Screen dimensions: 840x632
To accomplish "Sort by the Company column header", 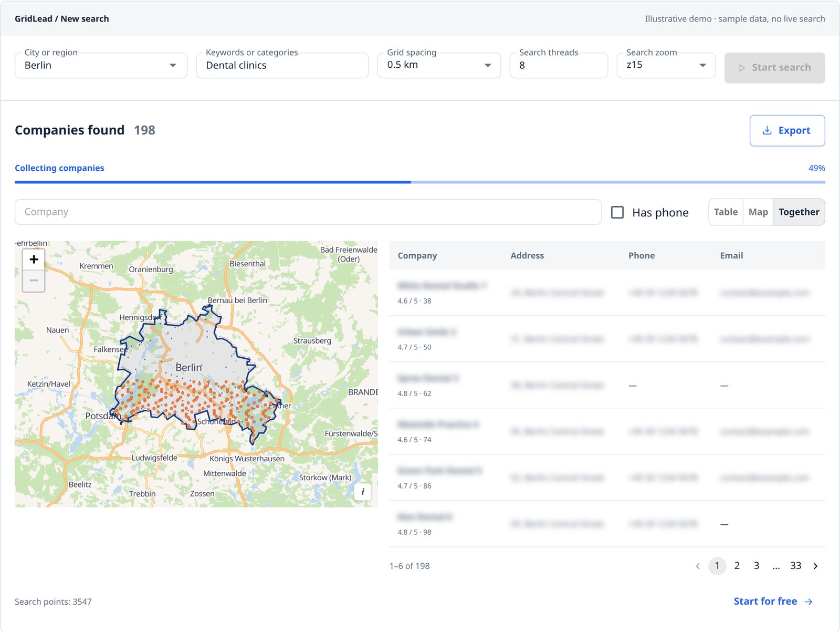I will [x=417, y=256].
